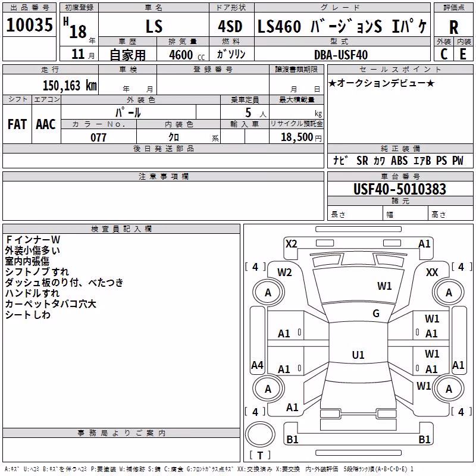Image resolution: width=476 pixels, height=476 pixels.
Task: Click the オークションデビュー sales point text
Action: pos(381,83)
